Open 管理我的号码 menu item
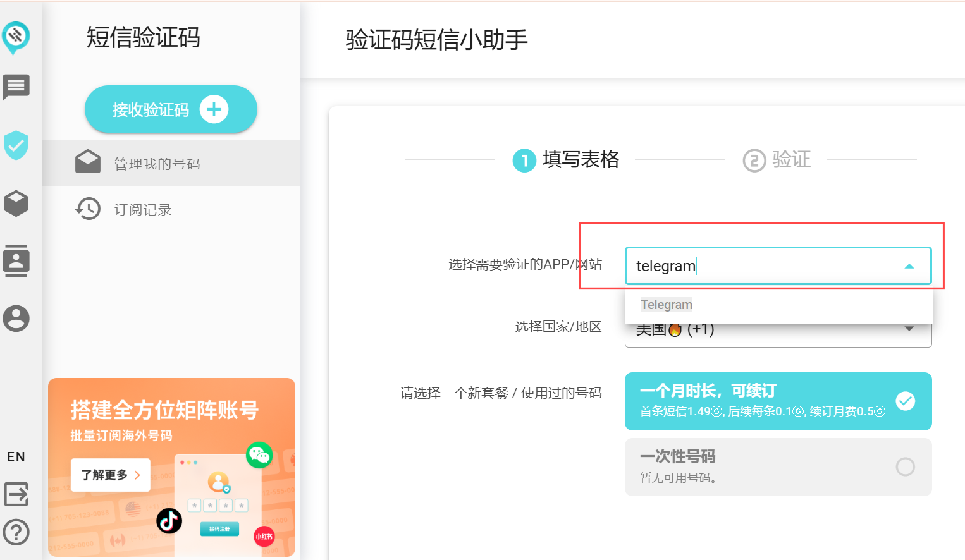The width and height of the screenshot is (965, 560). pyautogui.click(x=171, y=163)
